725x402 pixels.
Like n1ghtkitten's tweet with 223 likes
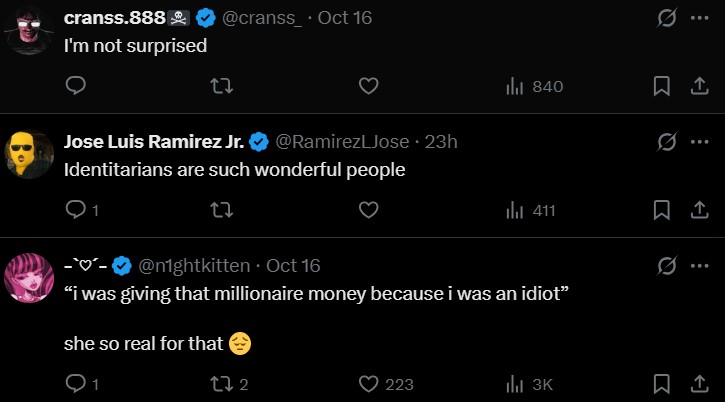(368, 384)
